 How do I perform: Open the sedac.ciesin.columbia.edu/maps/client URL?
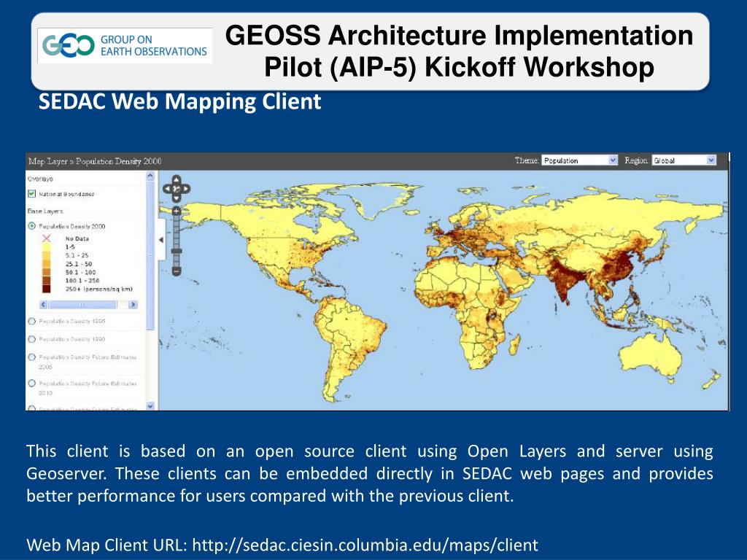[x=365, y=544]
